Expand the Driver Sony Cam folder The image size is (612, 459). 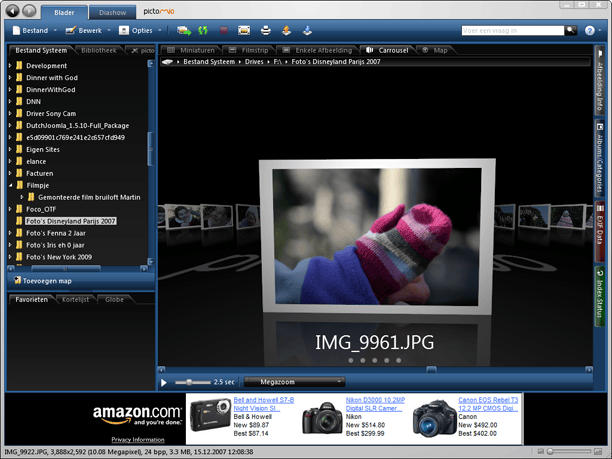(11, 114)
